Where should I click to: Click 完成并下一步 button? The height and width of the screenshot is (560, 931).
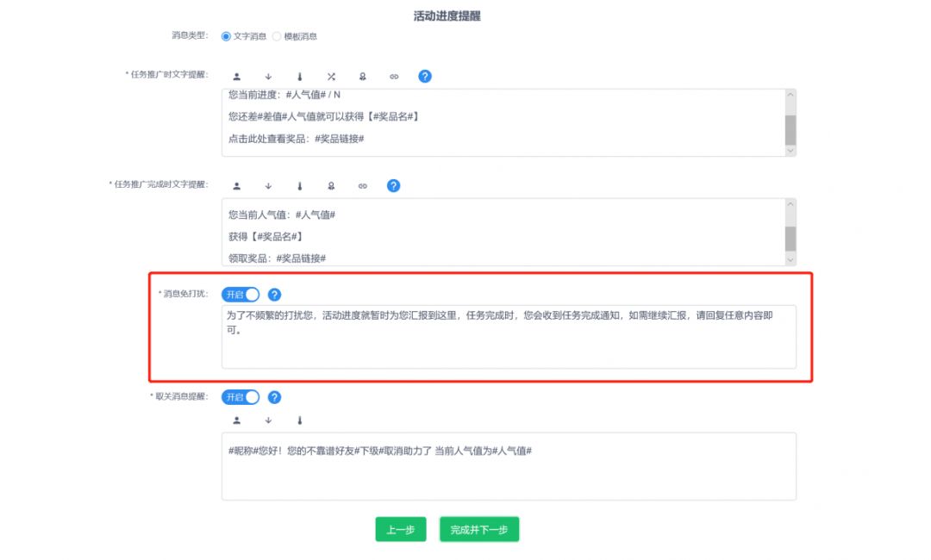[x=479, y=530]
